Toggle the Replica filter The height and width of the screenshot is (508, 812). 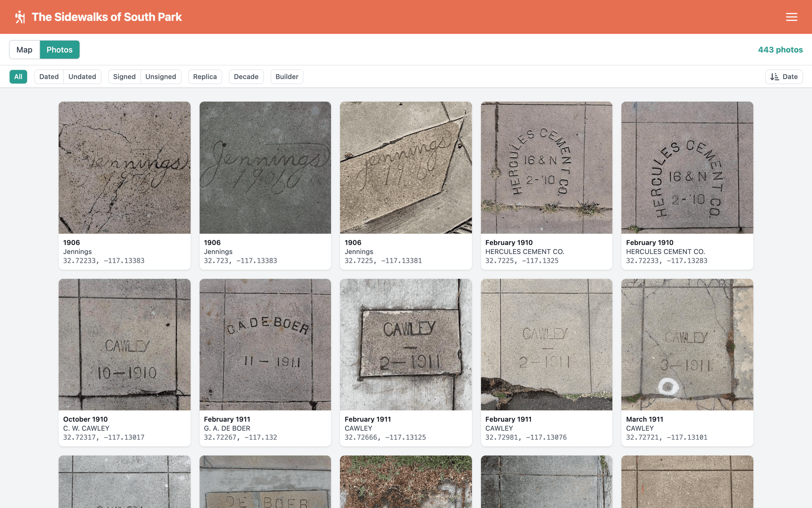coord(205,77)
